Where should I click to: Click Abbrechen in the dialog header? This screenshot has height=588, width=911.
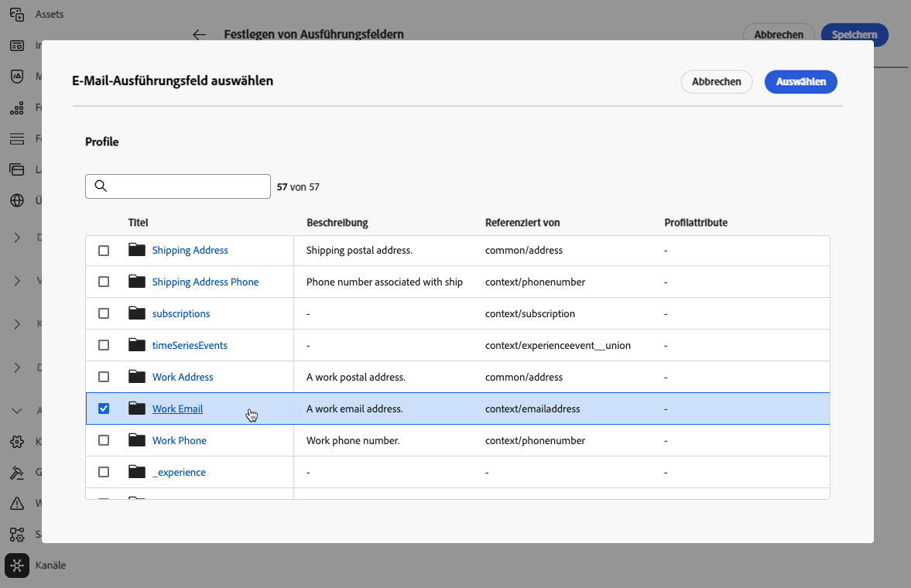click(716, 82)
